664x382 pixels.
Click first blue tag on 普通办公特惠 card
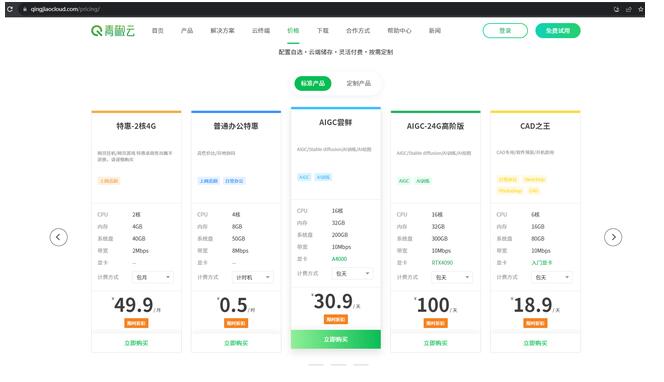(208, 181)
